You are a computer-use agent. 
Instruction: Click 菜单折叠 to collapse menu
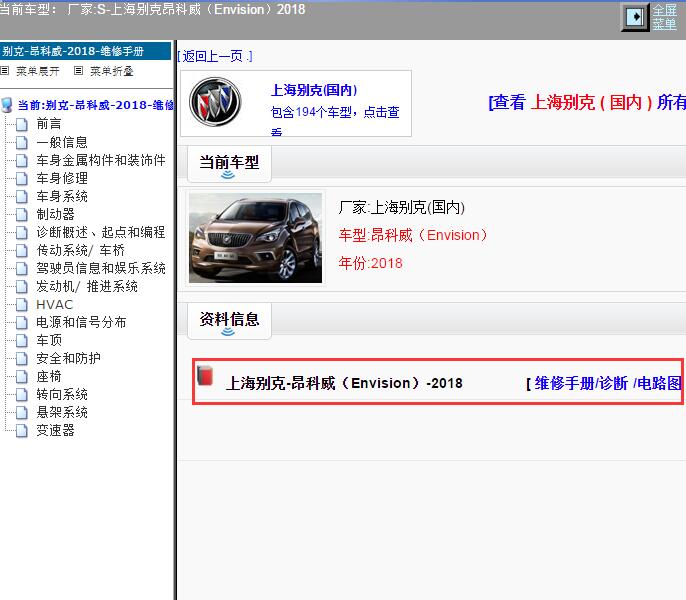tap(112, 71)
